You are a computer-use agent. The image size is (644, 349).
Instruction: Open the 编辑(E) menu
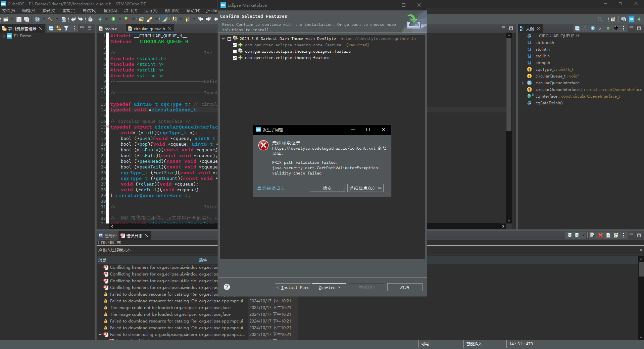coord(28,11)
